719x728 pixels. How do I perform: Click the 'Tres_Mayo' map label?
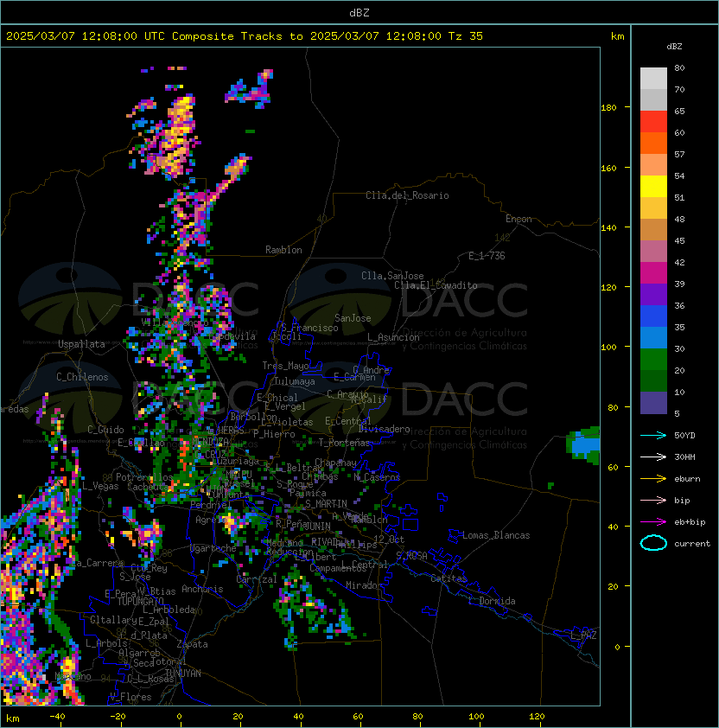[x=285, y=366]
